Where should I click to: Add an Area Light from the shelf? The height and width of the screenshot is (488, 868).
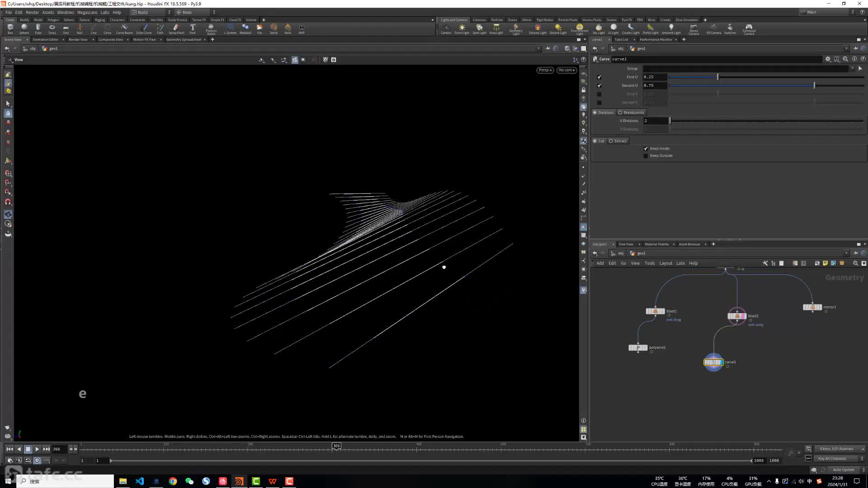point(496,29)
